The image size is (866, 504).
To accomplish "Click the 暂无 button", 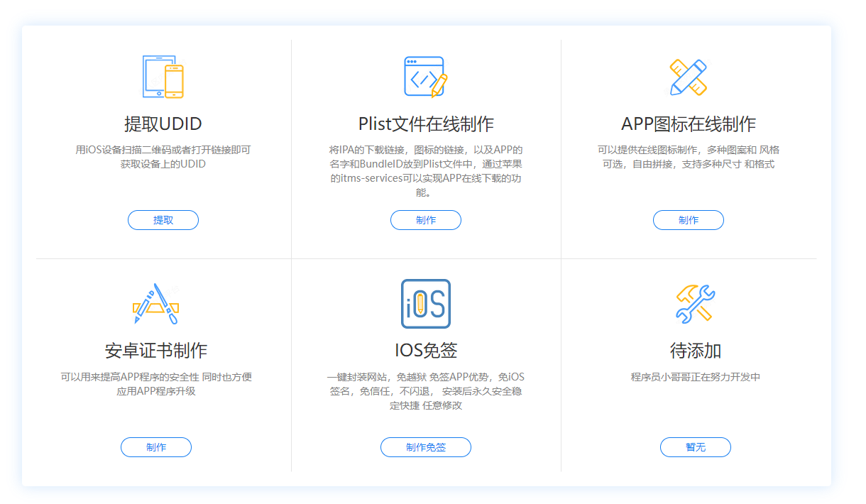I will [x=696, y=447].
